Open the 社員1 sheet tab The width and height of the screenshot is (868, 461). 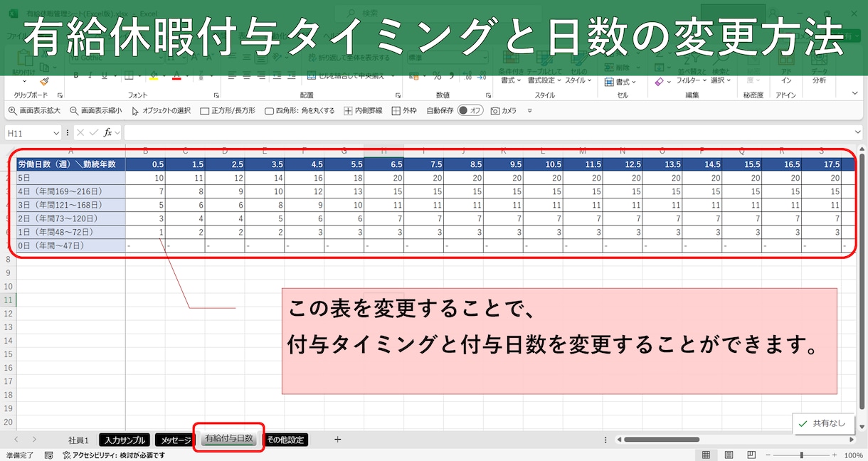tap(78, 440)
